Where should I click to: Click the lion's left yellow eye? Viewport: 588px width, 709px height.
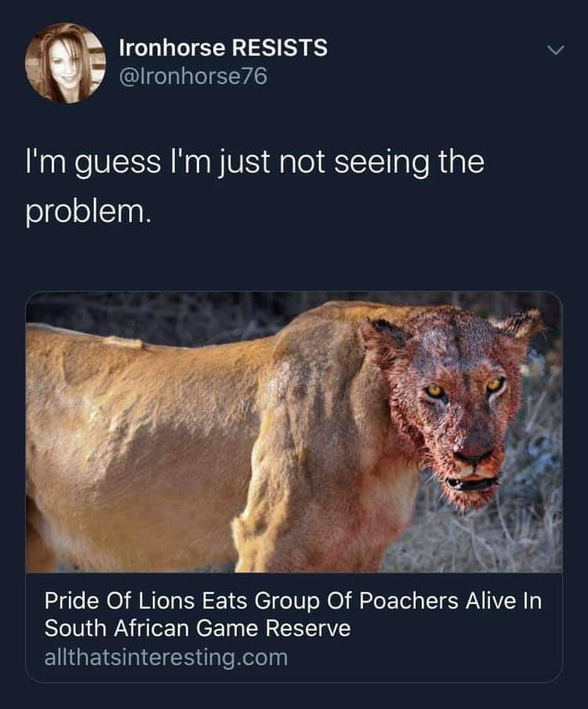tap(435, 391)
